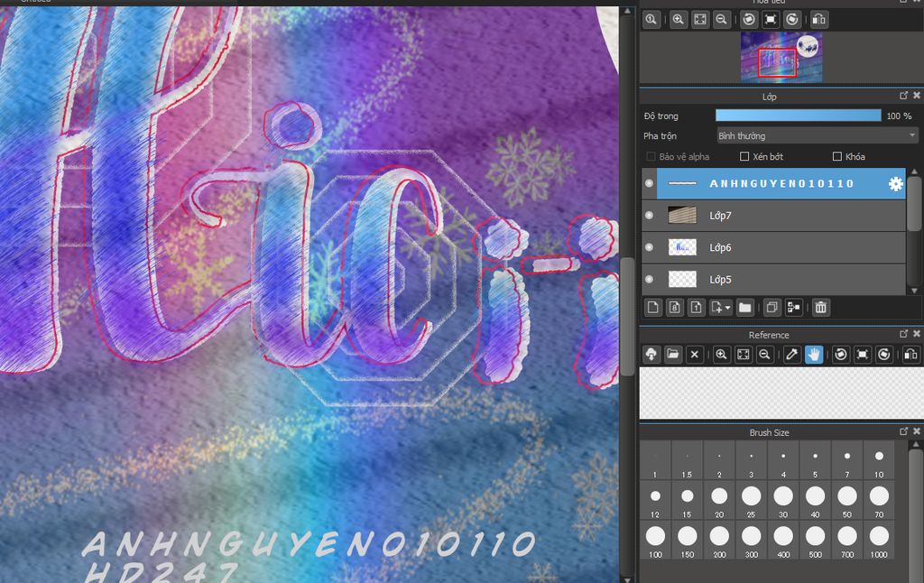
Task: Hide the ANHNGUYEN010110 text layer
Action: (649, 183)
